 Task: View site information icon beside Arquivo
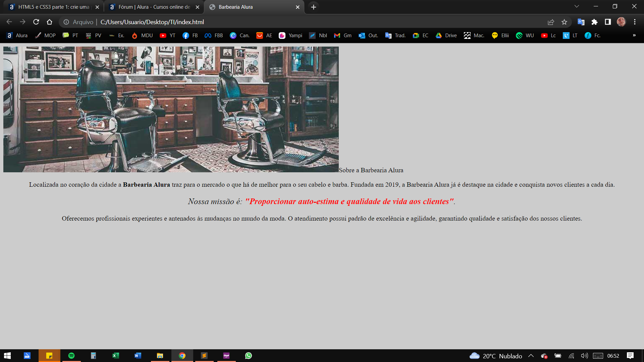66,22
